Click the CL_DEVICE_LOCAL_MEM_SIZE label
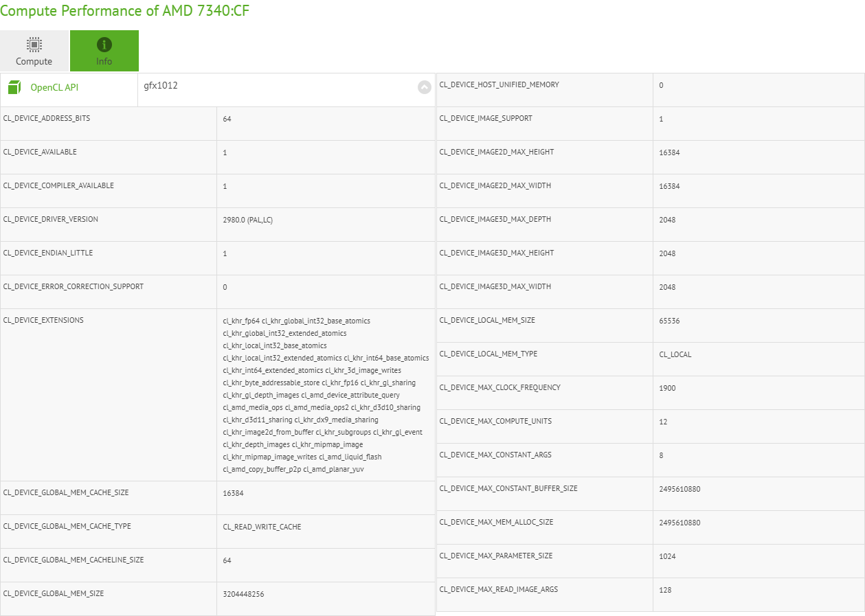 [x=487, y=320]
